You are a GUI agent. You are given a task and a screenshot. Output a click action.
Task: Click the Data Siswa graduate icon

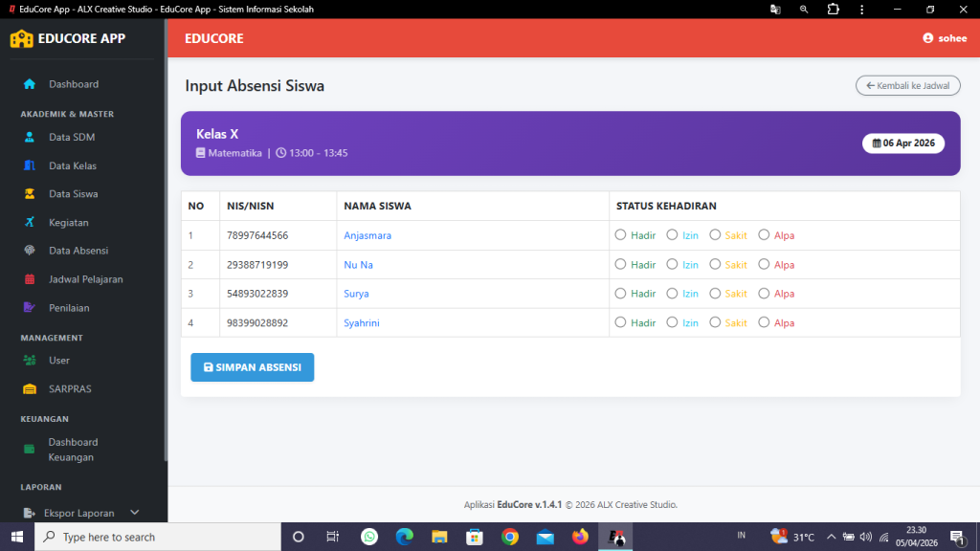pos(30,193)
